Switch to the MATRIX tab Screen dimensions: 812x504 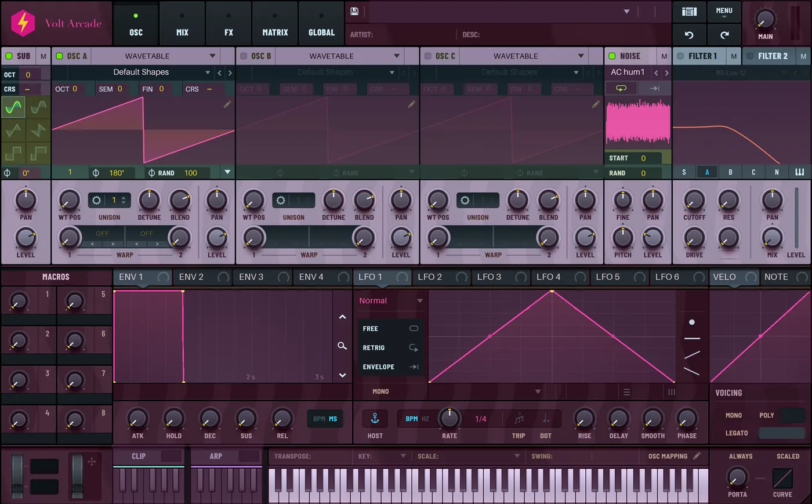[275, 23]
